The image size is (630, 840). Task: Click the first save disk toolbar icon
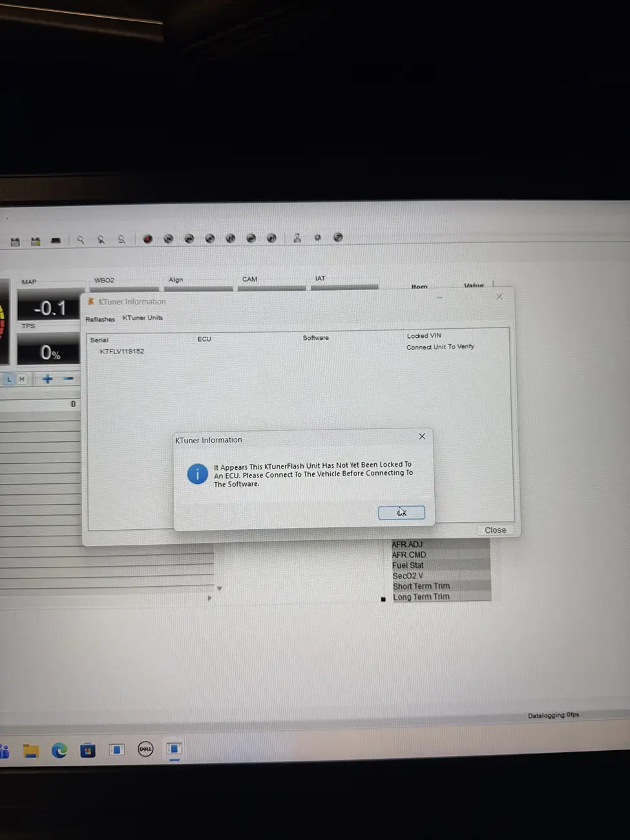pyautogui.click(x=16, y=242)
